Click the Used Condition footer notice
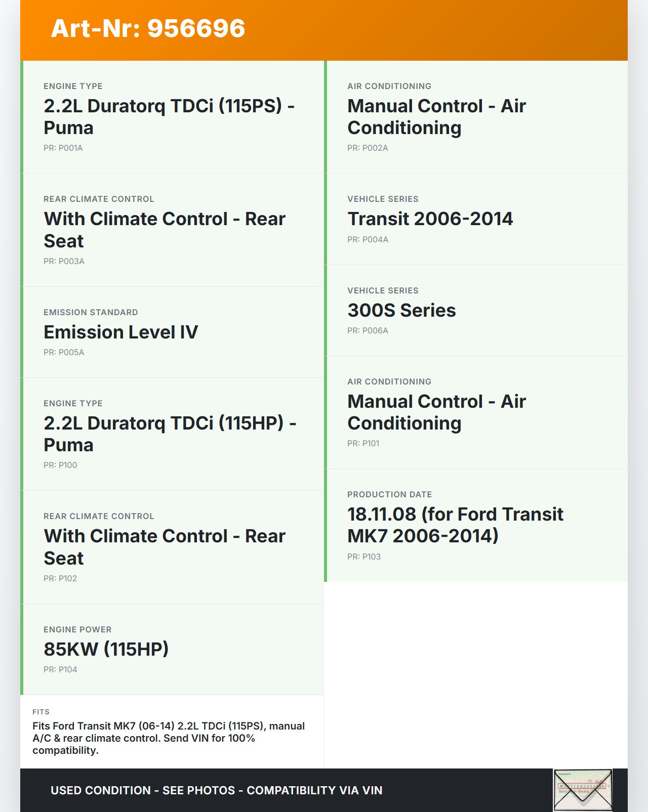The width and height of the screenshot is (648, 812). click(217, 790)
